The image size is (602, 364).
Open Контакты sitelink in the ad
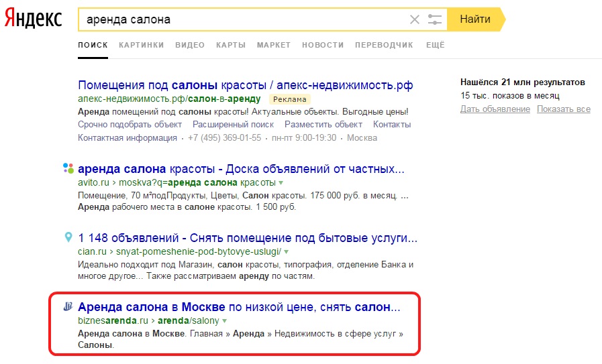(x=392, y=124)
